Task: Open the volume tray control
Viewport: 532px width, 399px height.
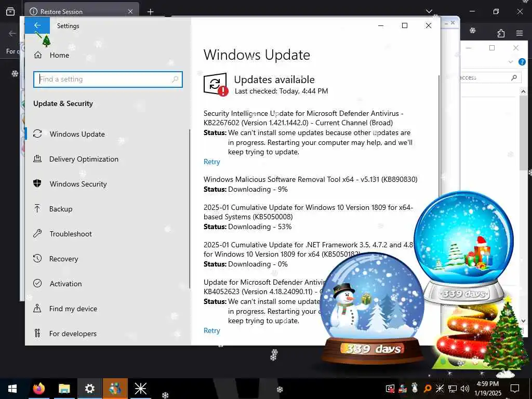Action: point(465,389)
